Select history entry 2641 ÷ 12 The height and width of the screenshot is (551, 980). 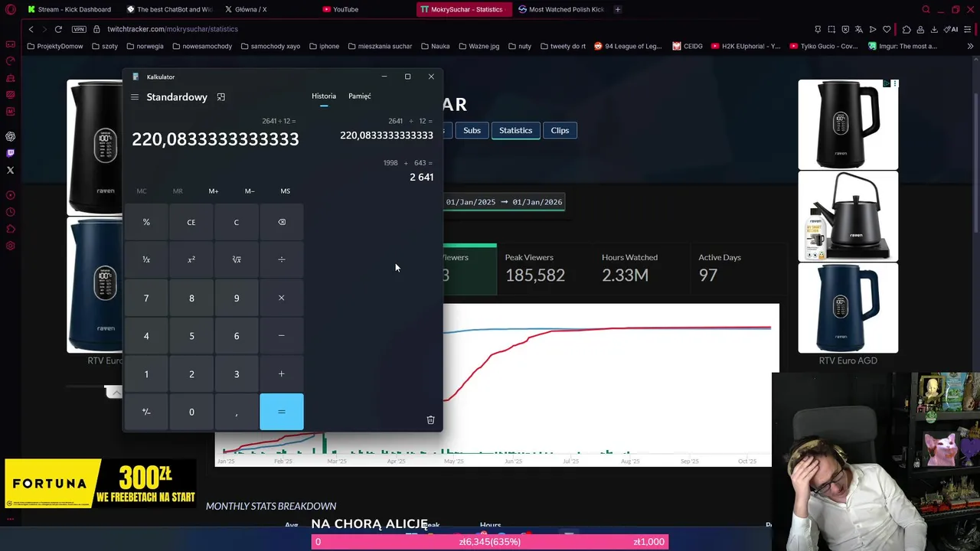click(x=386, y=129)
